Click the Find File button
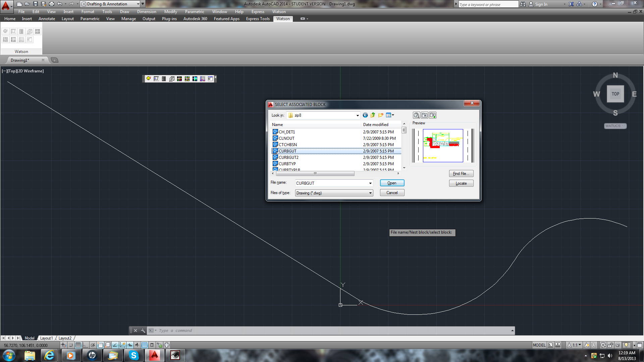 tap(461, 174)
